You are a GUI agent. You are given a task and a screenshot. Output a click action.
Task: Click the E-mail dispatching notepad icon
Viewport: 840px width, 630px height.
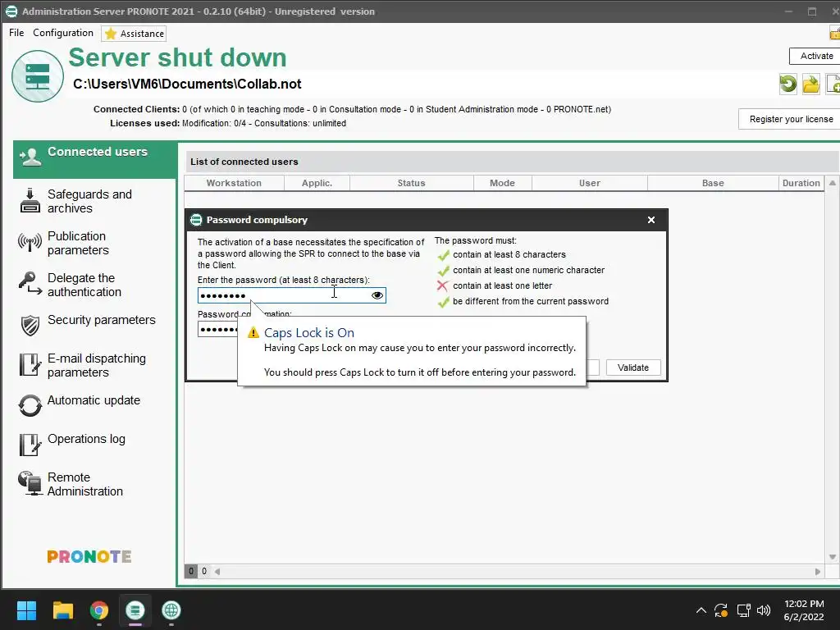(x=30, y=365)
